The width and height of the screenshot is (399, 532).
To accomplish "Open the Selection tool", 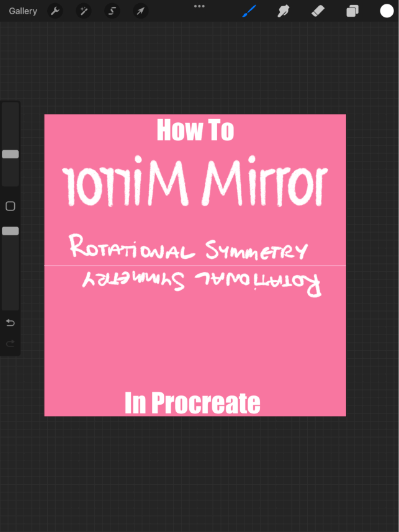I will coord(112,11).
